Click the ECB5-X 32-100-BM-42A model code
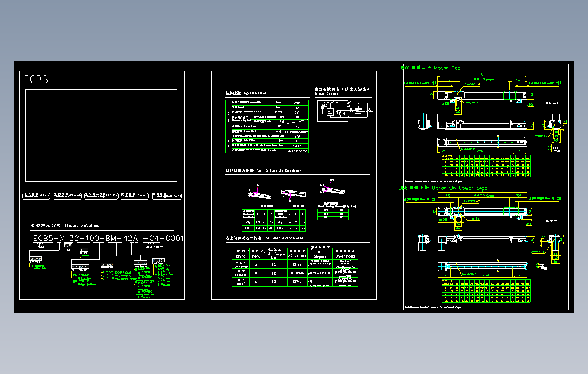 pos(85,238)
